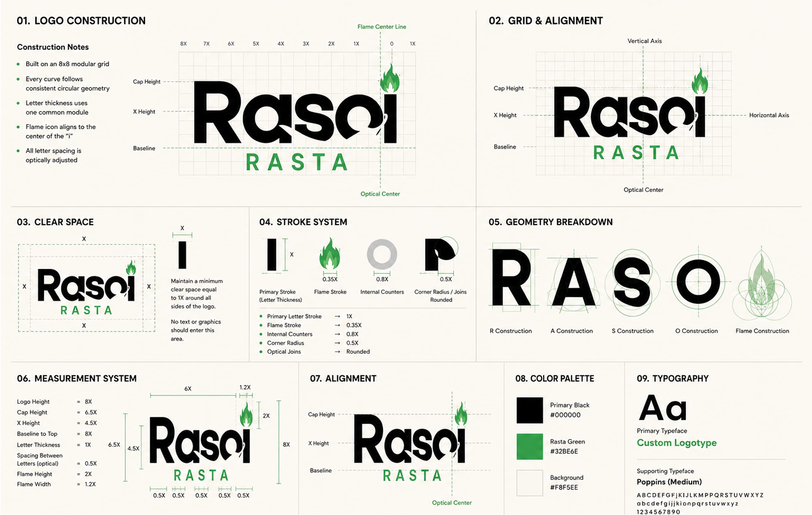Click the '6X' dimension above the logo
812x515 pixels.
(x=188, y=389)
